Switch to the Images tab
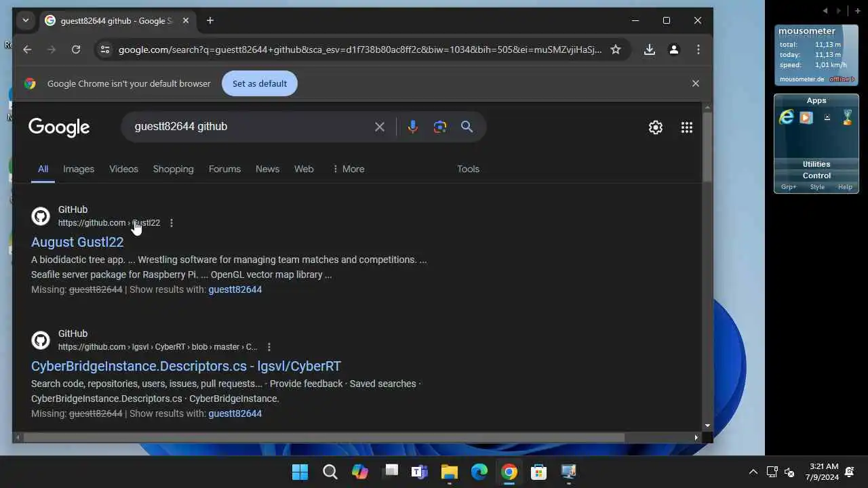 tap(79, 169)
